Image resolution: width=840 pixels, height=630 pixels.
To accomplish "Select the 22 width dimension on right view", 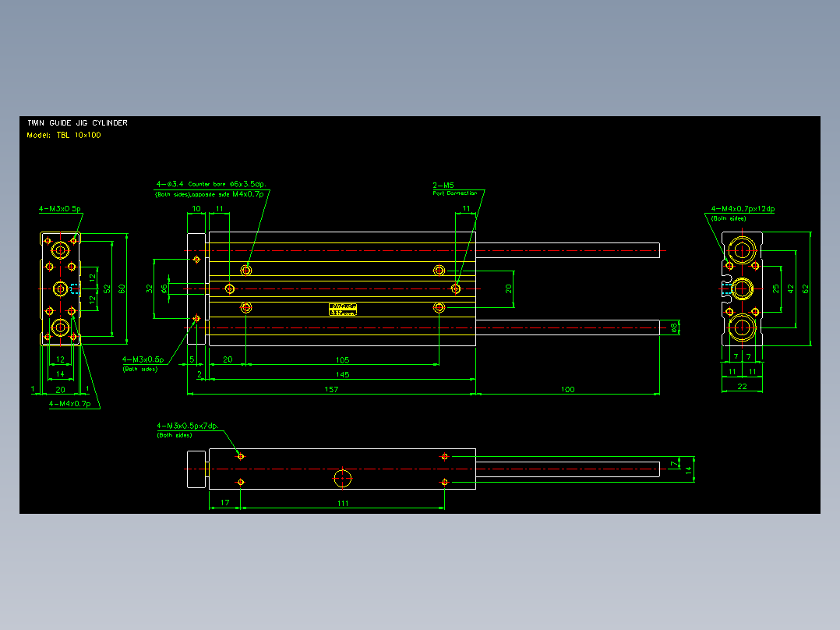I will tap(742, 386).
